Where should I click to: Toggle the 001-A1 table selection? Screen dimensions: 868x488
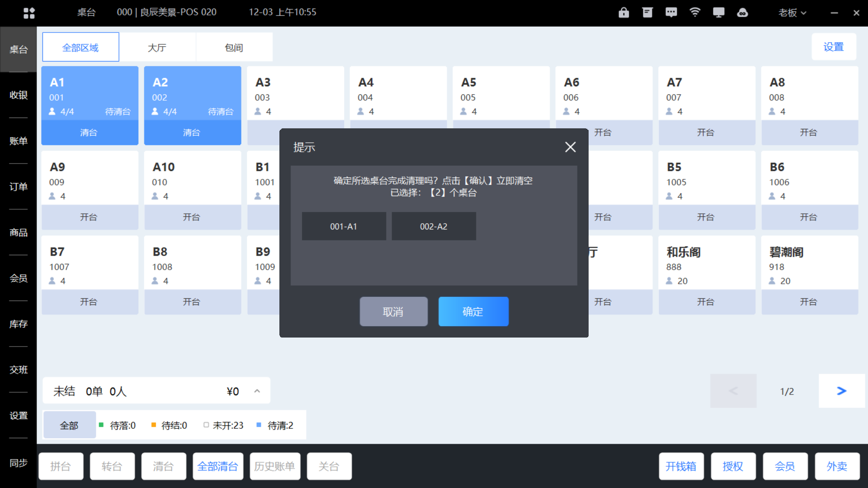(x=344, y=226)
